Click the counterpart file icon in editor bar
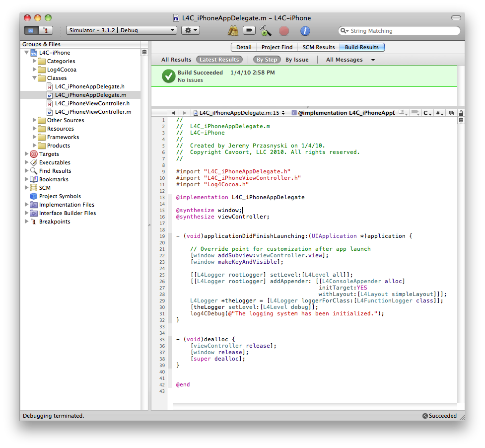 pyautogui.click(x=451, y=113)
